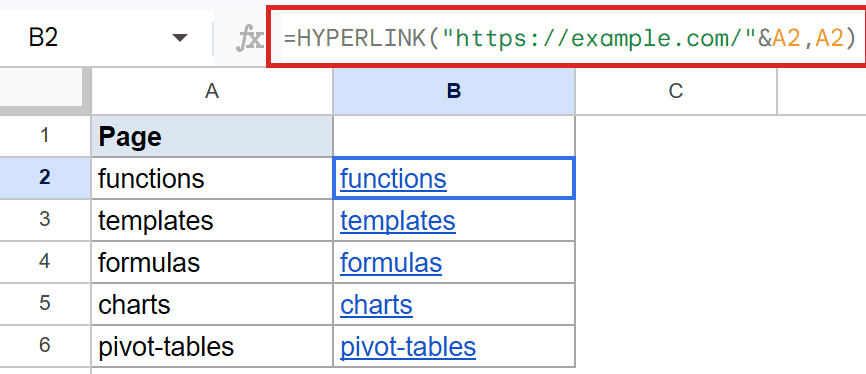Viewport: 866px width, 374px height.
Task: Select cell A2 containing functions
Action: [212, 178]
